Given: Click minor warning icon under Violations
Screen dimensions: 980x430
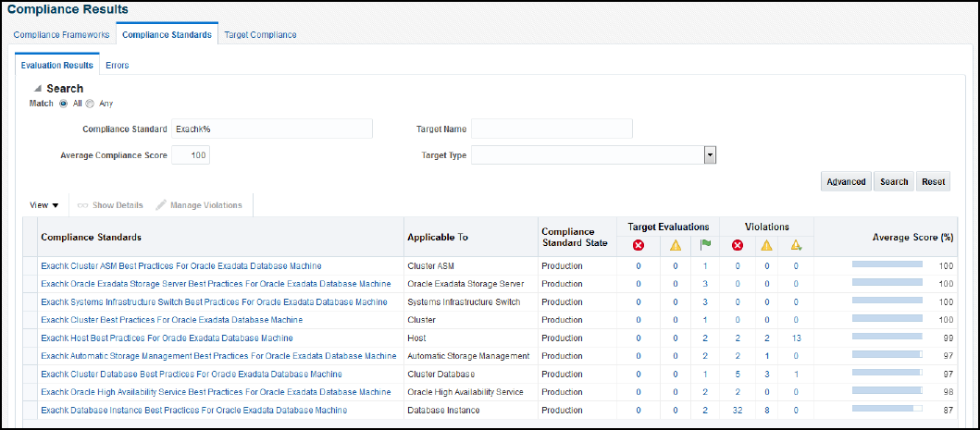Looking at the screenshot, I should point(796,245).
